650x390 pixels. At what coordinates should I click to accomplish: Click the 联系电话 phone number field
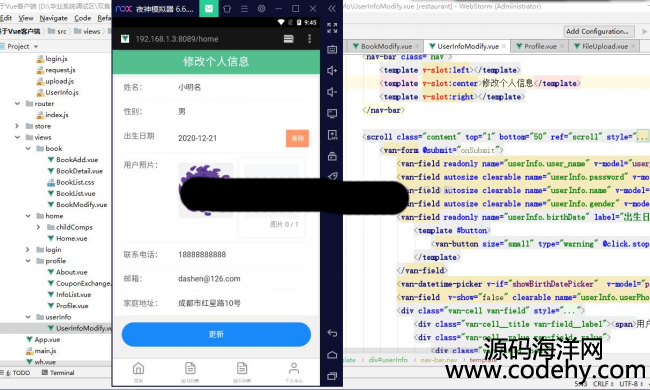(216, 254)
